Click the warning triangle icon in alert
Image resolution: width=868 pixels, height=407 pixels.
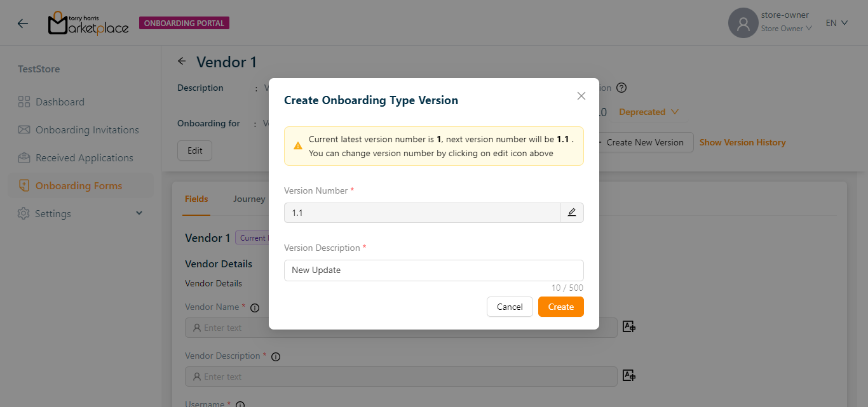pos(297,146)
